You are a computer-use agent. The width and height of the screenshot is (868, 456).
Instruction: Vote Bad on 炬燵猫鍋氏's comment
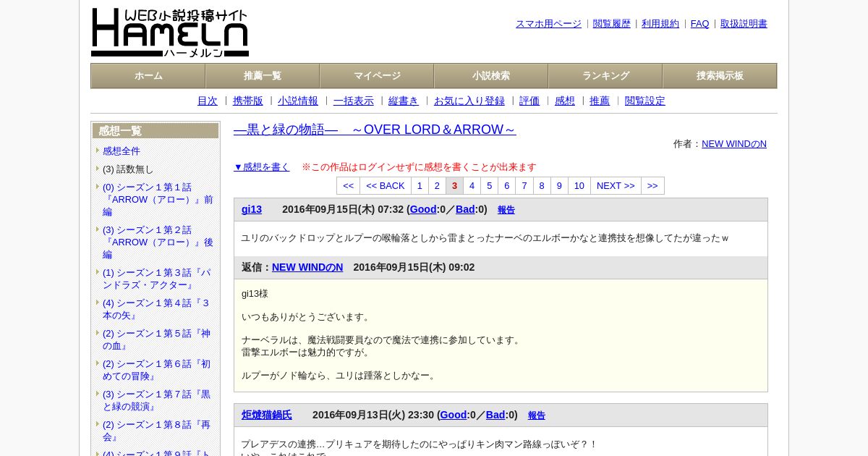point(495,415)
